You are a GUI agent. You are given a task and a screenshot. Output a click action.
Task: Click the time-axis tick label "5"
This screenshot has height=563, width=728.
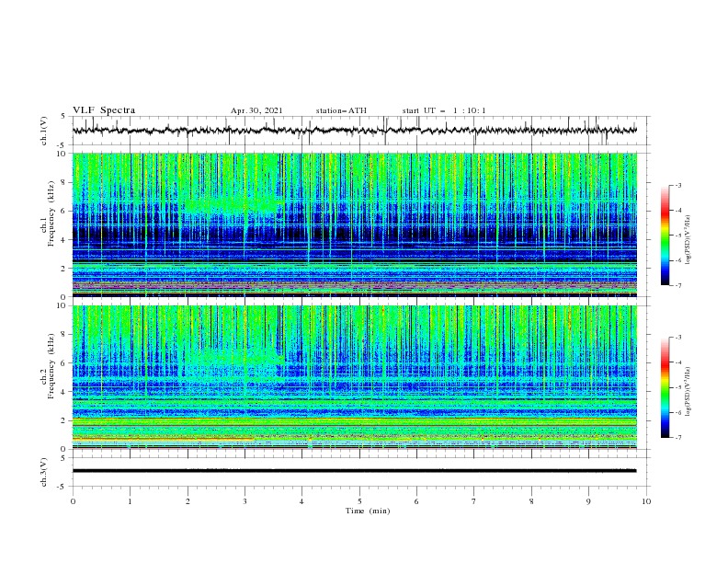(x=359, y=501)
